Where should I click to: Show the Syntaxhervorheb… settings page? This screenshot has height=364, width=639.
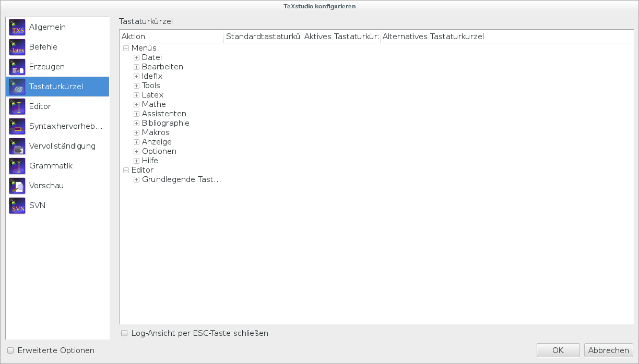(x=66, y=126)
